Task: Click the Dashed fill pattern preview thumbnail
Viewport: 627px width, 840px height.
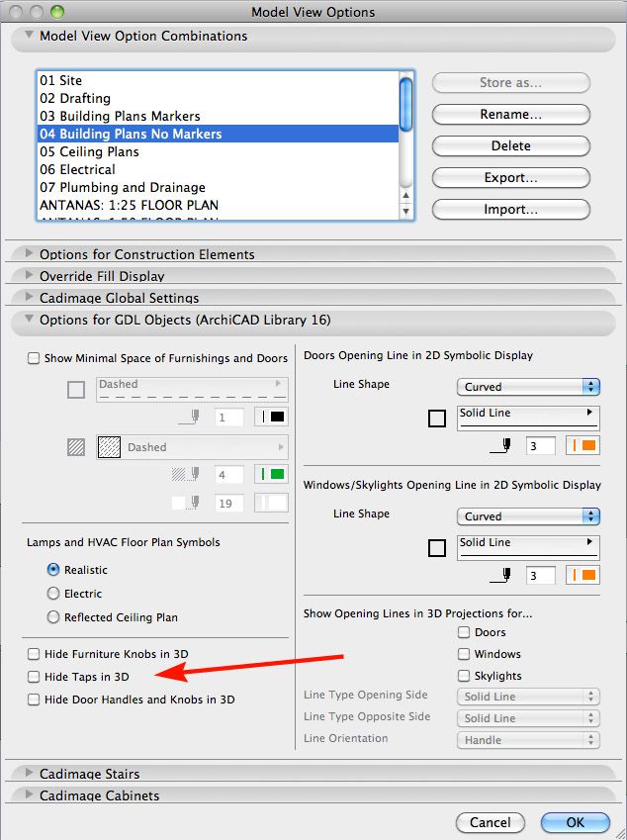Action: pos(109,447)
